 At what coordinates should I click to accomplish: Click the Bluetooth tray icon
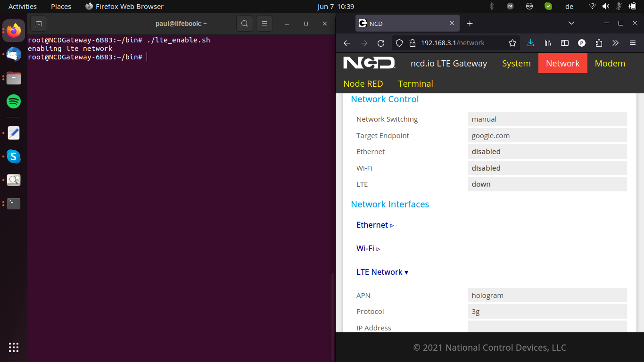click(x=491, y=6)
